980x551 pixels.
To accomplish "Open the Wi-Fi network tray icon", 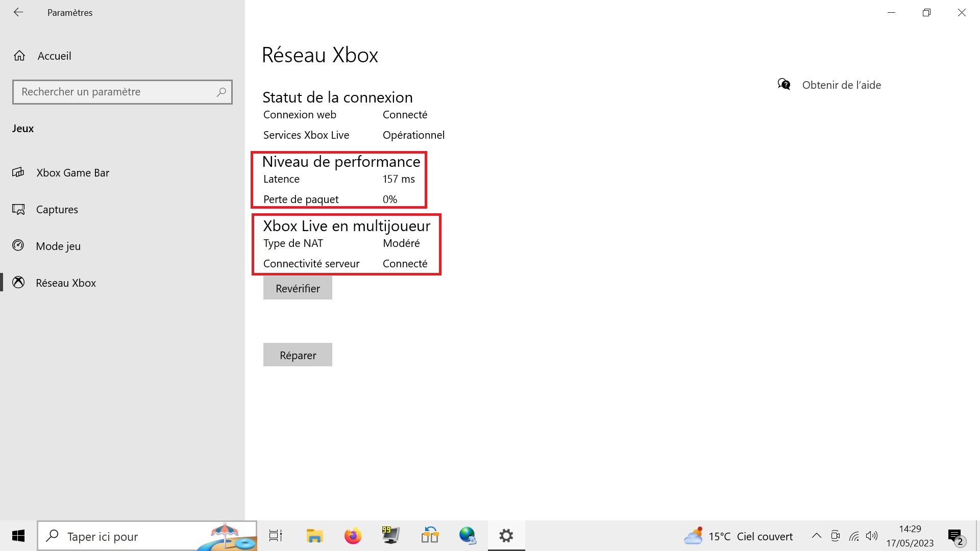I will 854,536.
